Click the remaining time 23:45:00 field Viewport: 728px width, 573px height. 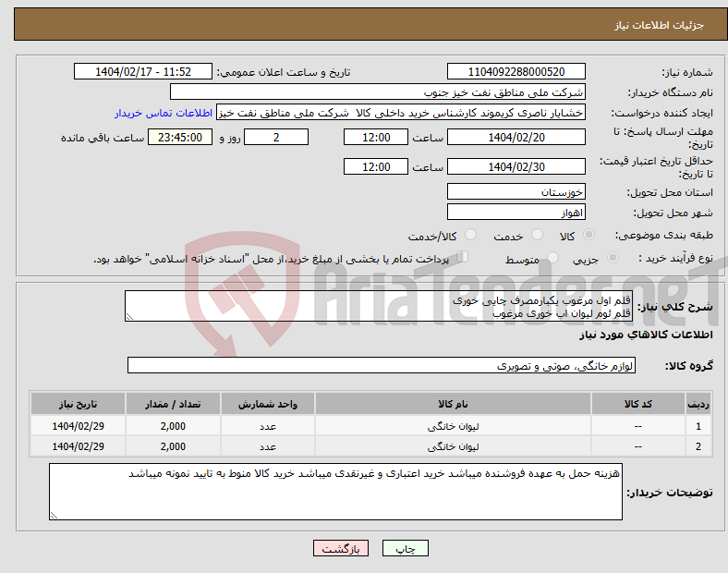point(180,137)
